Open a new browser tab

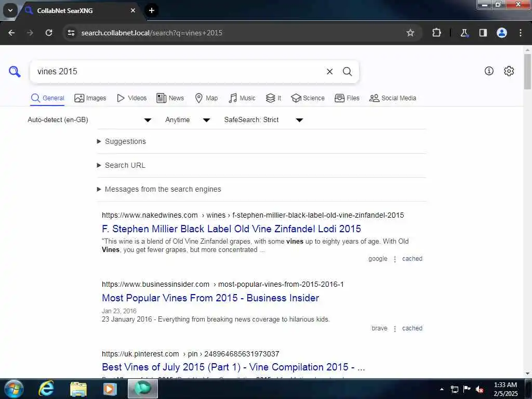(x=152, y=10)
